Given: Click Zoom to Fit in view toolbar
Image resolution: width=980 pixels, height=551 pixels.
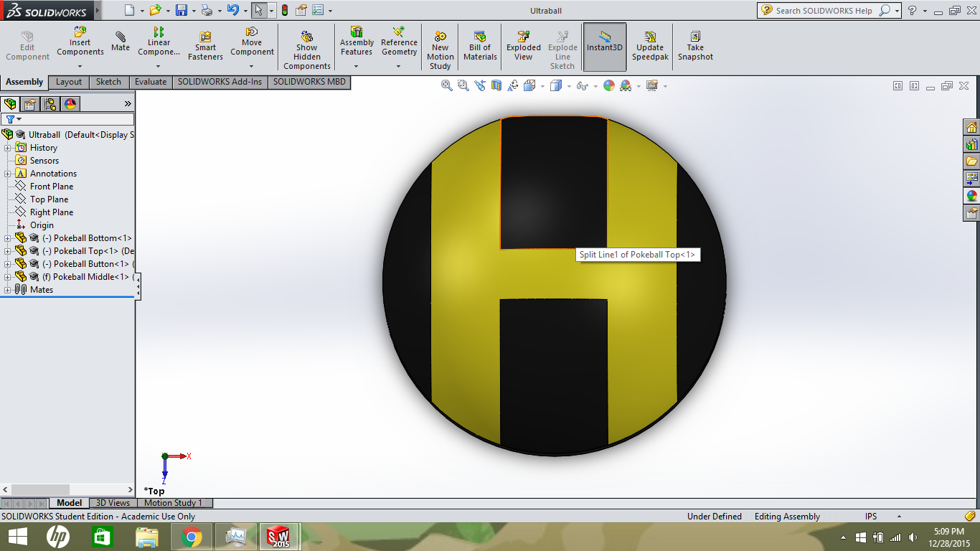Looking at the screenshot, I should (x=447, y=86).
